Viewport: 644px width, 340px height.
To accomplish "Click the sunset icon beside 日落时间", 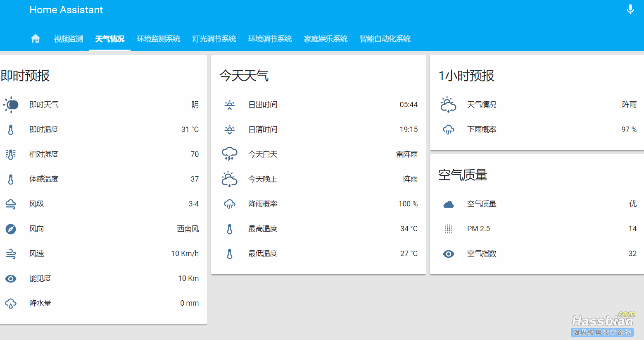I will click(x=230, y=129).
